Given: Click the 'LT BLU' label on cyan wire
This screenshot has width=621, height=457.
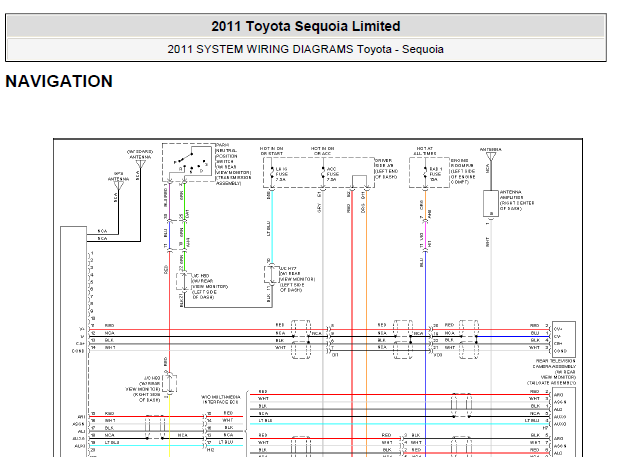Looking at the screenshot, I should (268, 229).
